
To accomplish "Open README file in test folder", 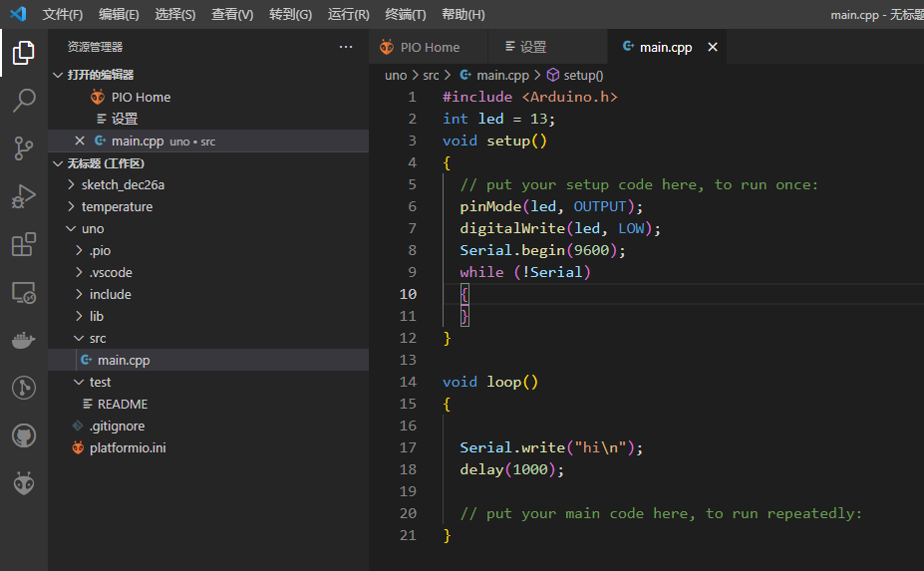I will 208,404.
